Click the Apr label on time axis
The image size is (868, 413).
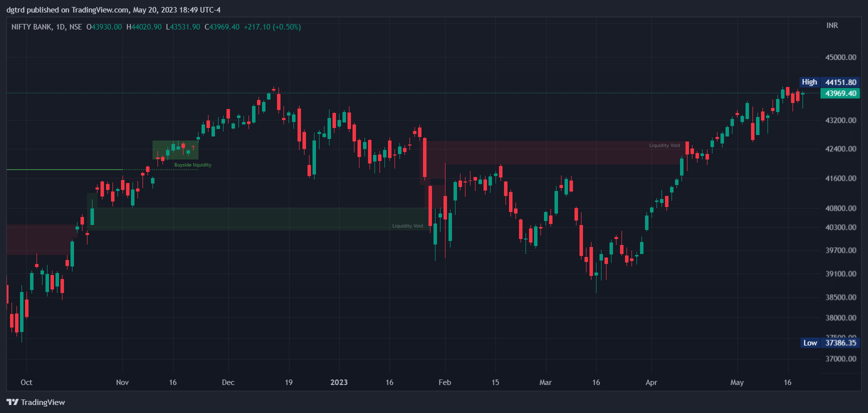[x=651, y=382]
